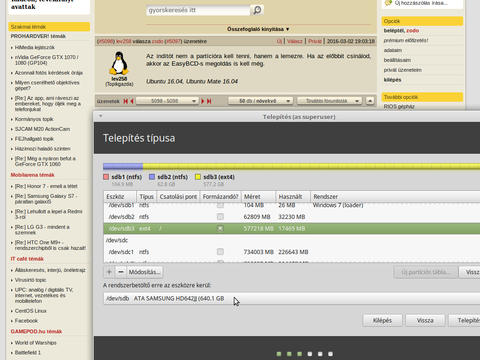Image resolution: width=480 pixels, height=360 pixels.
Task: Jump to first messages with double-left arrow icon
Action: point(126,101)
